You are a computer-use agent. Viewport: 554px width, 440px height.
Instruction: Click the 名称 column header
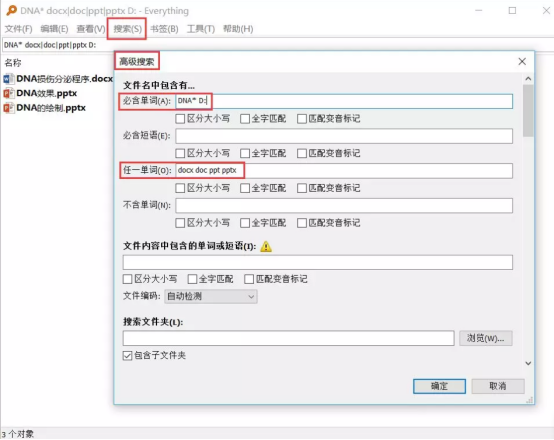tap(13, 63)
